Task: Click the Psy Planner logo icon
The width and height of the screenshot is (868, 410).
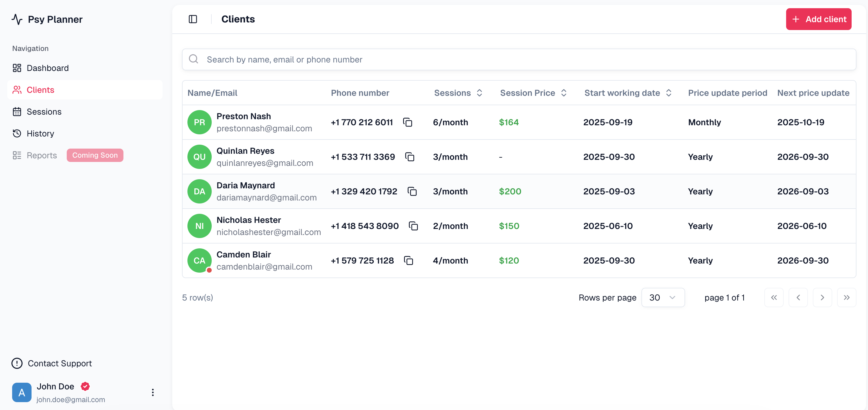Action: click(x=17, y=19)
